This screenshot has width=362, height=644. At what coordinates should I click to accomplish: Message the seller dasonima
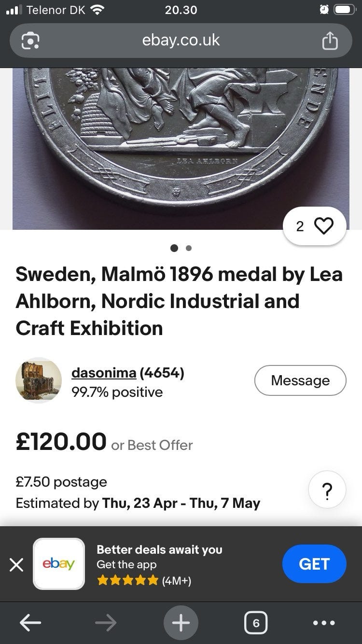(300, 380)
